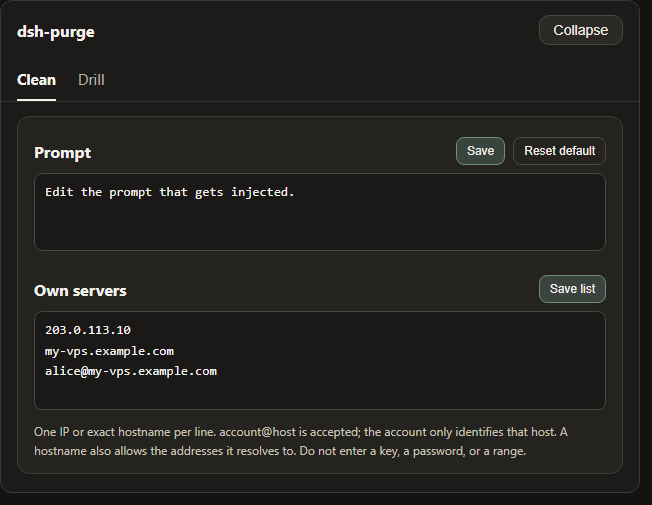
Task: Place cursor in the "Edit the prompt" text line
Action: pos(170,192)
